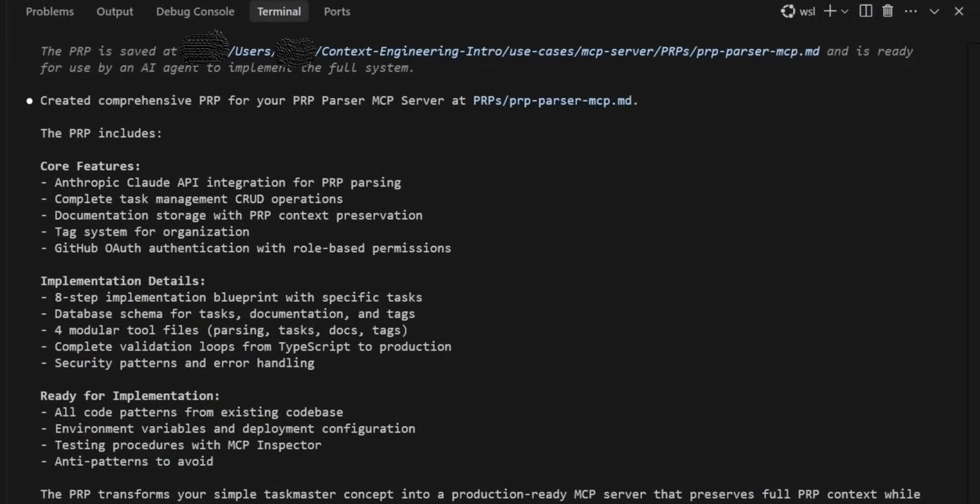
Task: Kill terminal with trash icon
Action: click(x=888, y=11)
